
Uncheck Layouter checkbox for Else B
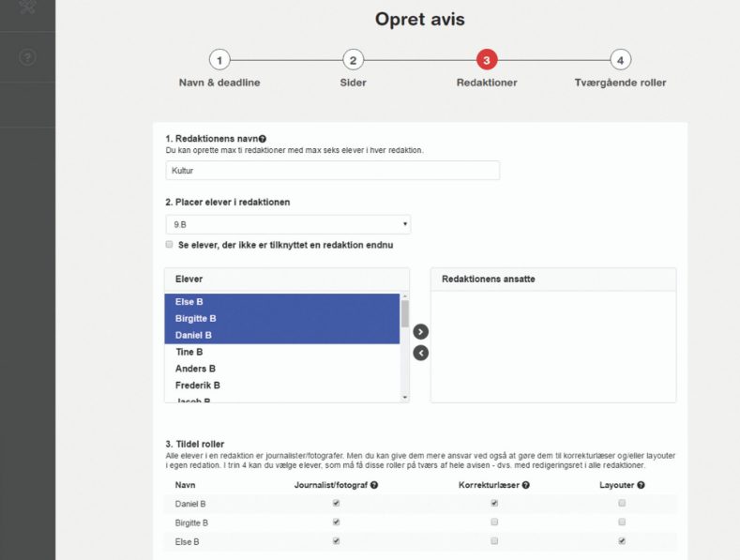pos(622,541)
